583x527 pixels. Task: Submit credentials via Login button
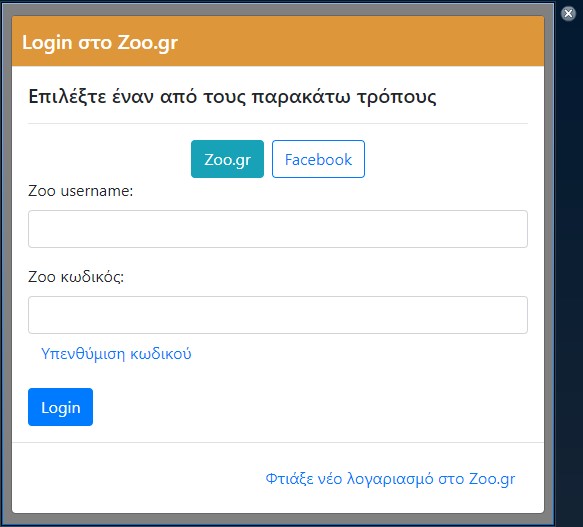click(60, 407)
